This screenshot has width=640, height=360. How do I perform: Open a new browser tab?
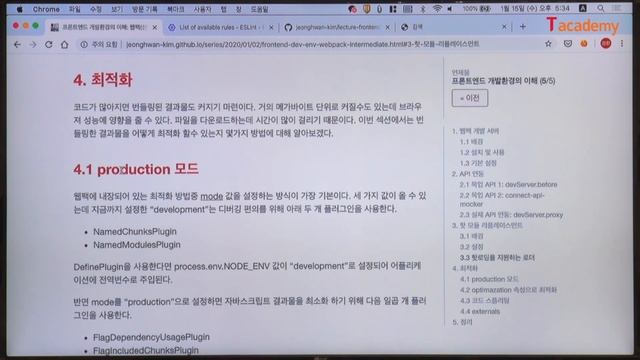tap(523, 27)
